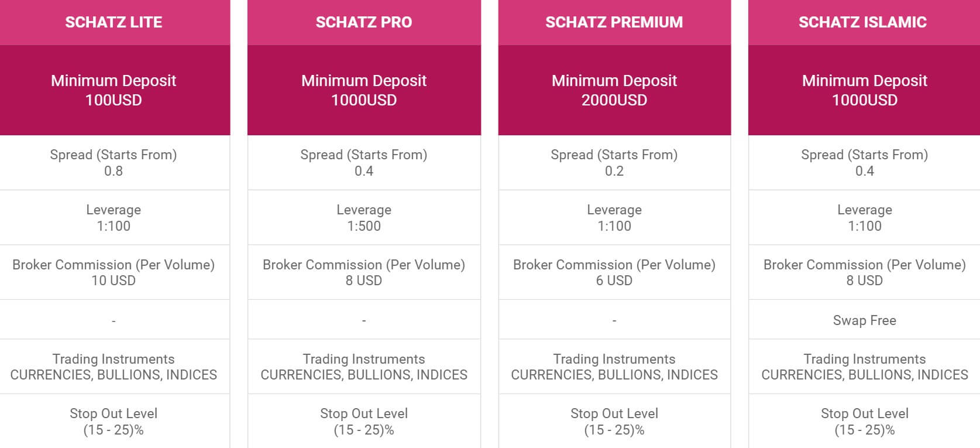This screenshot has width=980, height=448.
Task: Click Schatz Islamic Trading Instruments row
Action: [864, 367]
